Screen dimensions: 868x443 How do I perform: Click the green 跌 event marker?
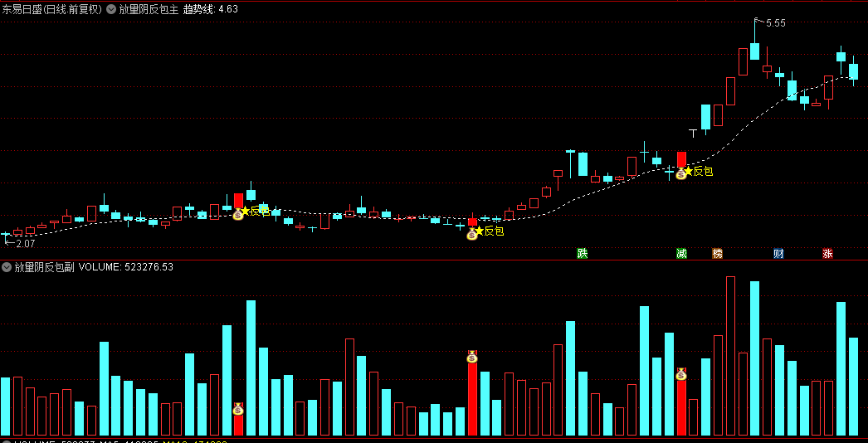coord(582,254)
